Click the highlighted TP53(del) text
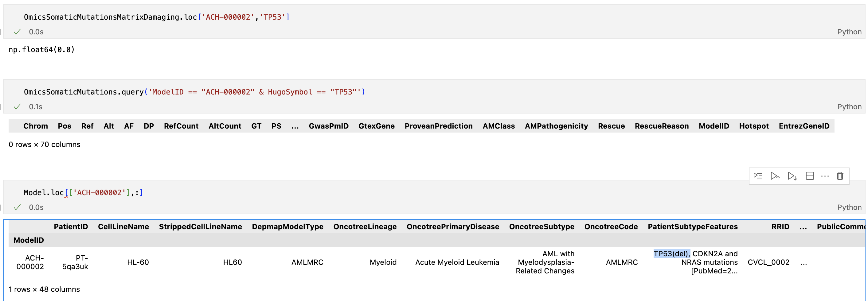This screenshot has height=305, width=868. (671, 254)
